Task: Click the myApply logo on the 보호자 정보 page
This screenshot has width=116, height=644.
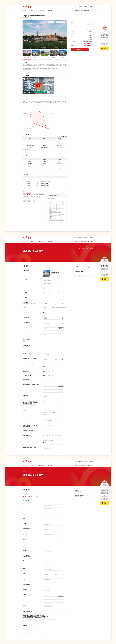Action: pyautogui.click(x=27, y=461)
